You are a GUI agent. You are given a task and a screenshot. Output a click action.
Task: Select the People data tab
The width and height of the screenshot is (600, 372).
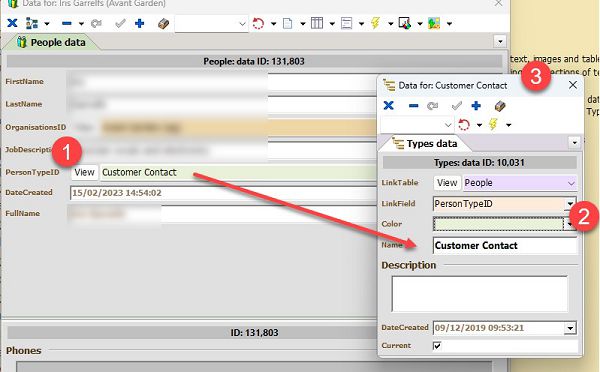tap(51, 42)
